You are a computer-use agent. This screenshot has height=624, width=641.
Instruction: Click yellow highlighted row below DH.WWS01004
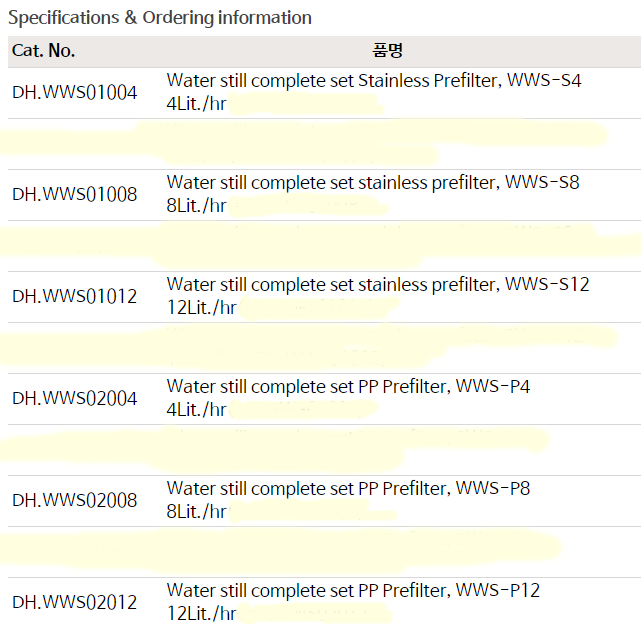coord(300,143)
